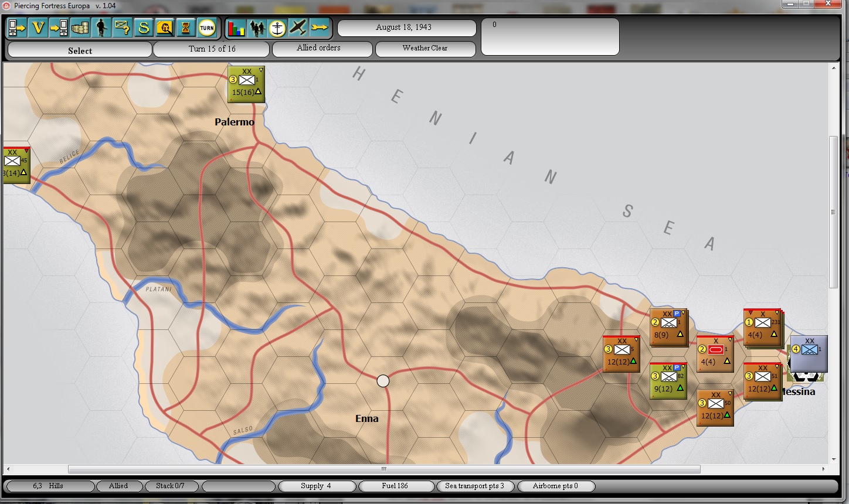Click the scroll-down arrow of the map scrollbar
The width and height of the screenshot is (849, 504).
point(834,459)
